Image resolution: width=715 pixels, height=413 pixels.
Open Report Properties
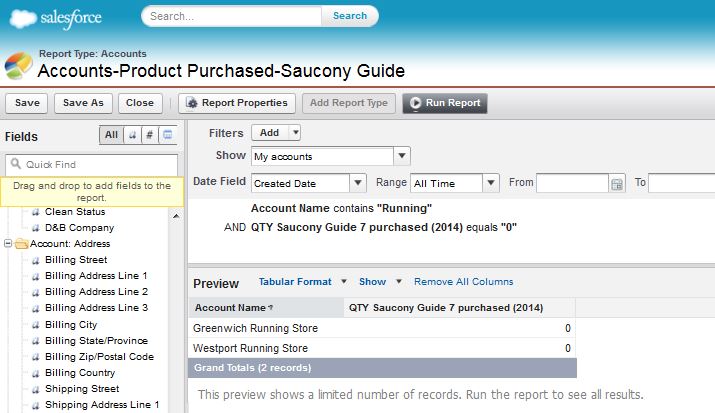click(237, 103)
